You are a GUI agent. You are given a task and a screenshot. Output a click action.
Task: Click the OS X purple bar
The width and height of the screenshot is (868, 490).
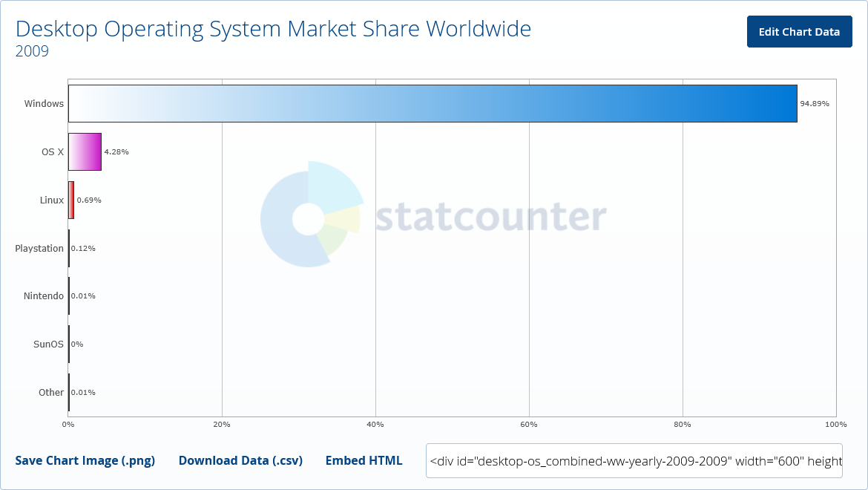[85, 151]
